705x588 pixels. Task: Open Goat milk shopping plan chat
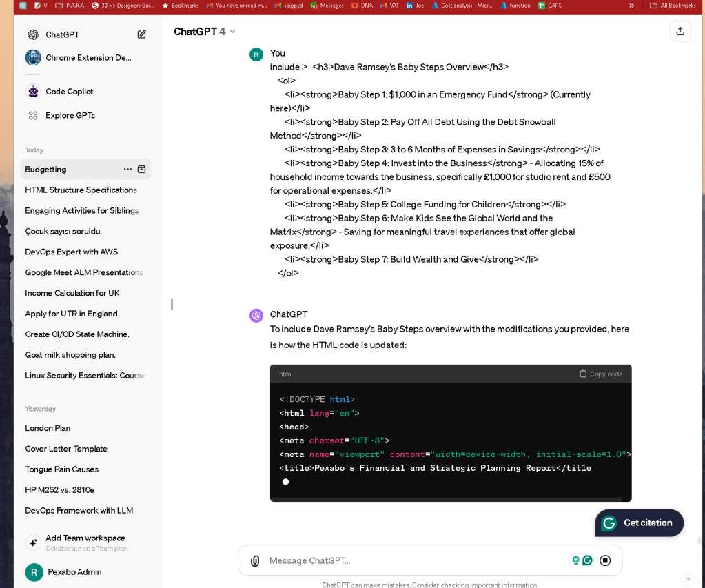85,355
